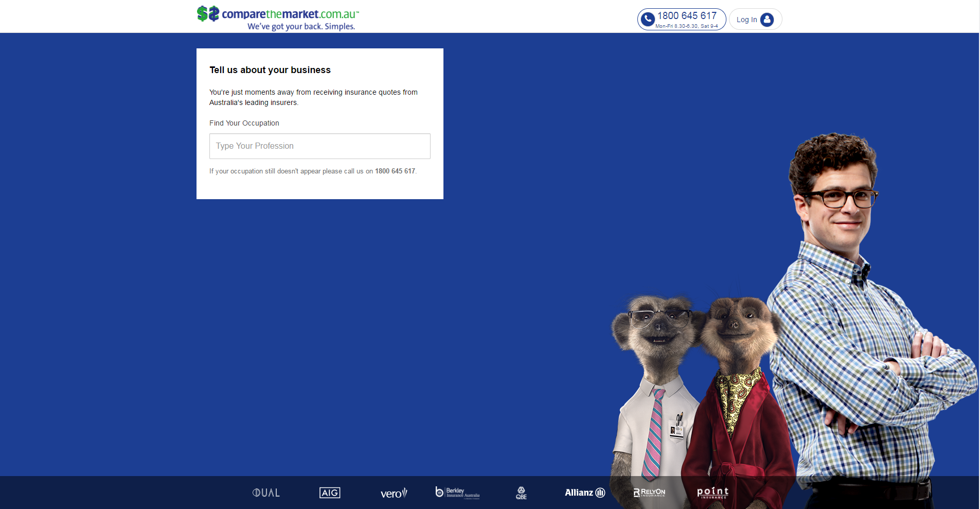Select the AIG logo at the bottom

[x=329, y=493]
